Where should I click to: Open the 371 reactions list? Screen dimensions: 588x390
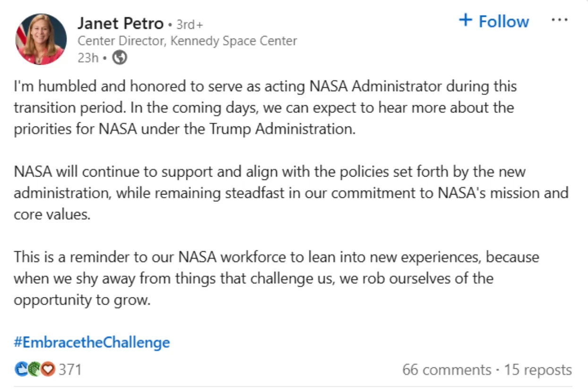point(70,369)
